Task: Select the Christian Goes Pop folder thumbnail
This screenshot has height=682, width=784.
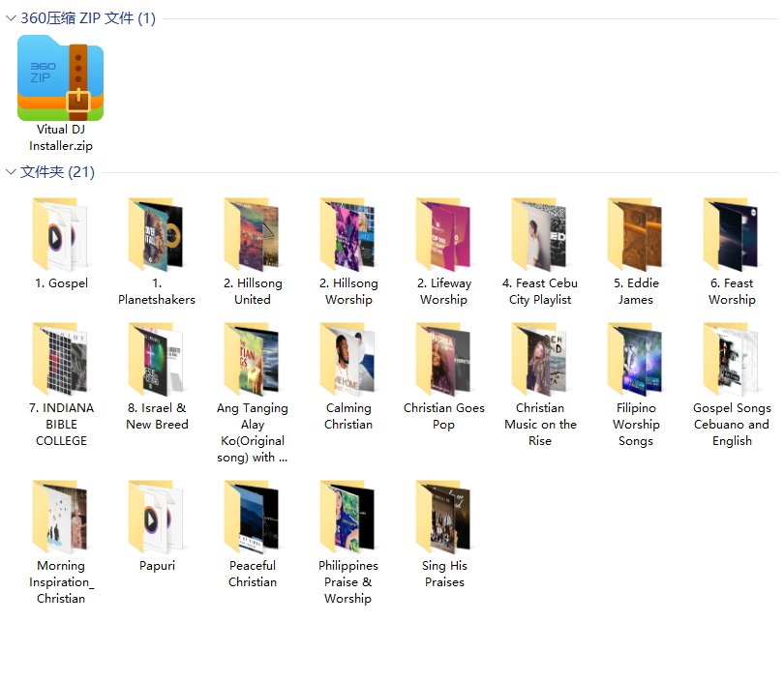Action: (x=444, y=360)
